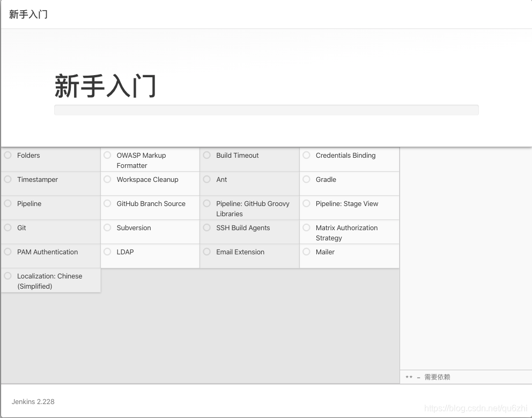This screenshot has height=418, width=532.
Task: Click the GitHub Branch Source label
Action: point(151,204)
